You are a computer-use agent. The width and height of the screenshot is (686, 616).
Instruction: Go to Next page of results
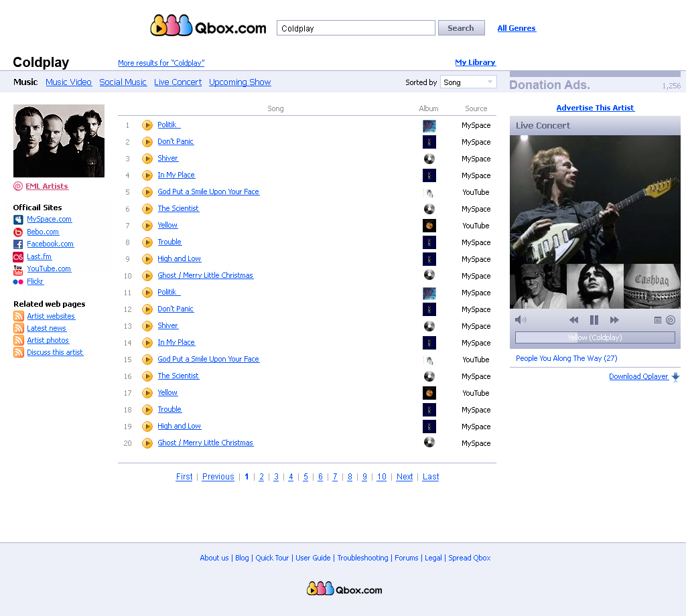point(404,477)
